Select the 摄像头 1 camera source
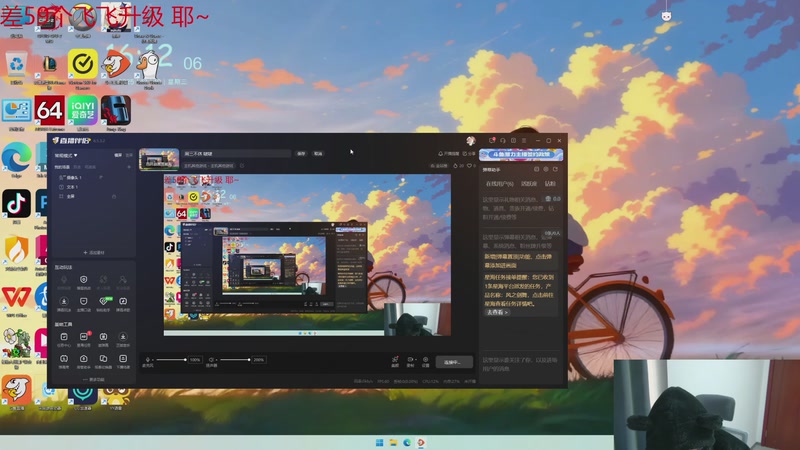Image resolution: width=800 pixels, height=450 pixels. (x=74, y=178)
